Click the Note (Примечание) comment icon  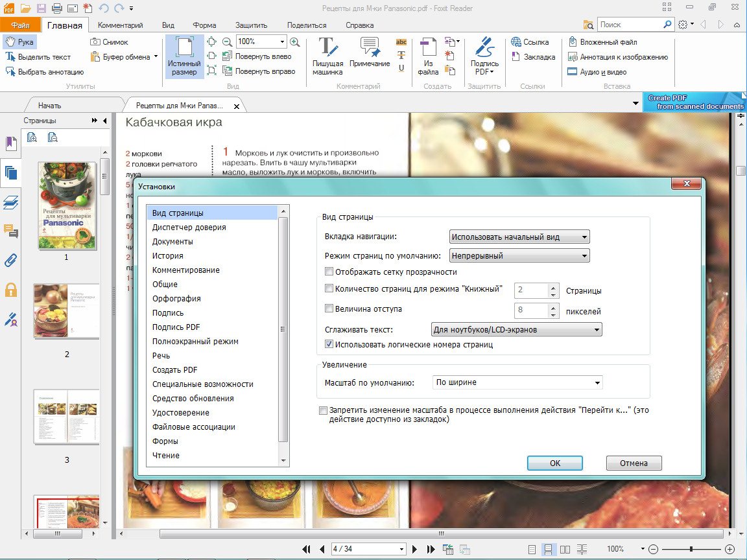(x=370, y=56)
